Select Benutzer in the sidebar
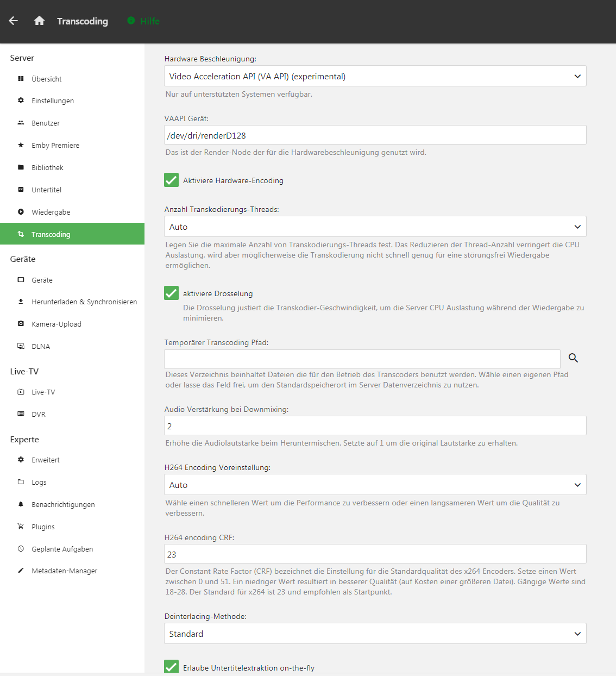Image resolution: width=616 pixels, height=676 pixels. point(46,123)
